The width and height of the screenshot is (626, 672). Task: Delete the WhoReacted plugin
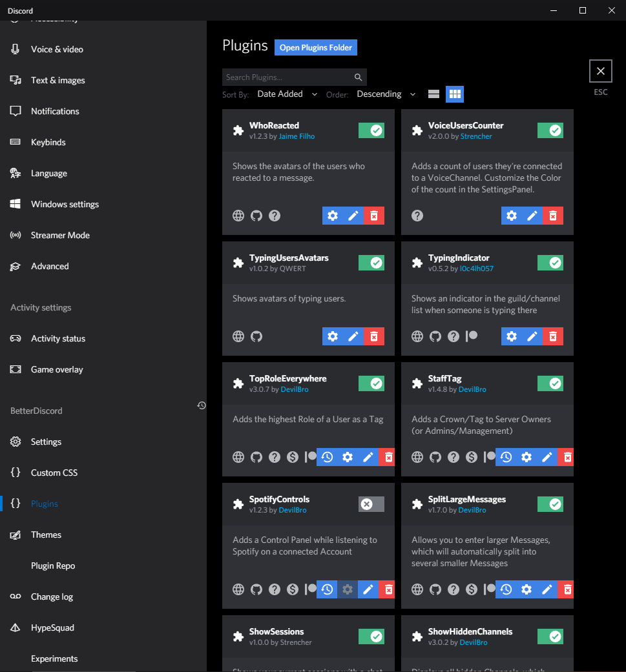(x=374, y=216)
